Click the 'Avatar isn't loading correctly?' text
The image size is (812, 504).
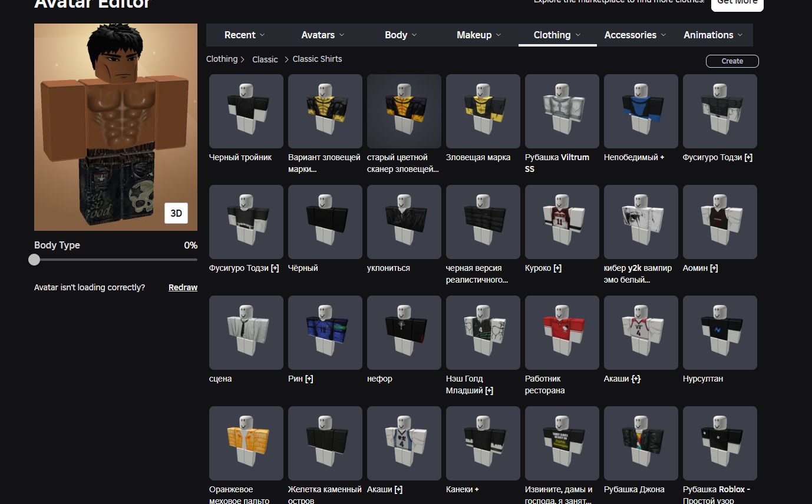click(x=90, y=288)
